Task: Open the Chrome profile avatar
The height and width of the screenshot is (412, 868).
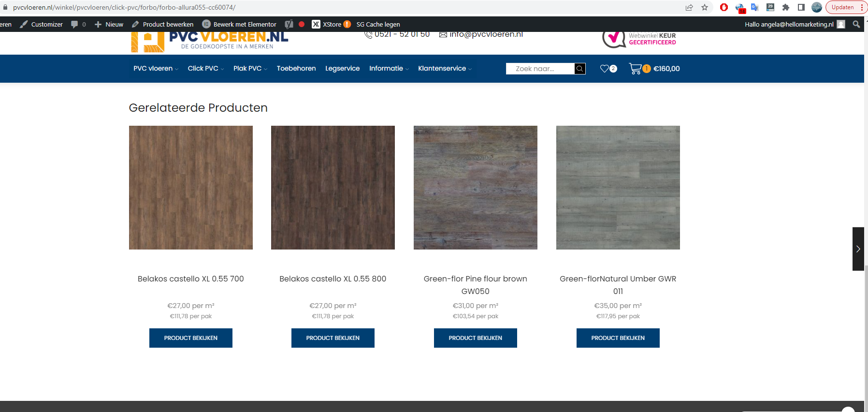Action: pyautogui.click(x=817, y=7)
